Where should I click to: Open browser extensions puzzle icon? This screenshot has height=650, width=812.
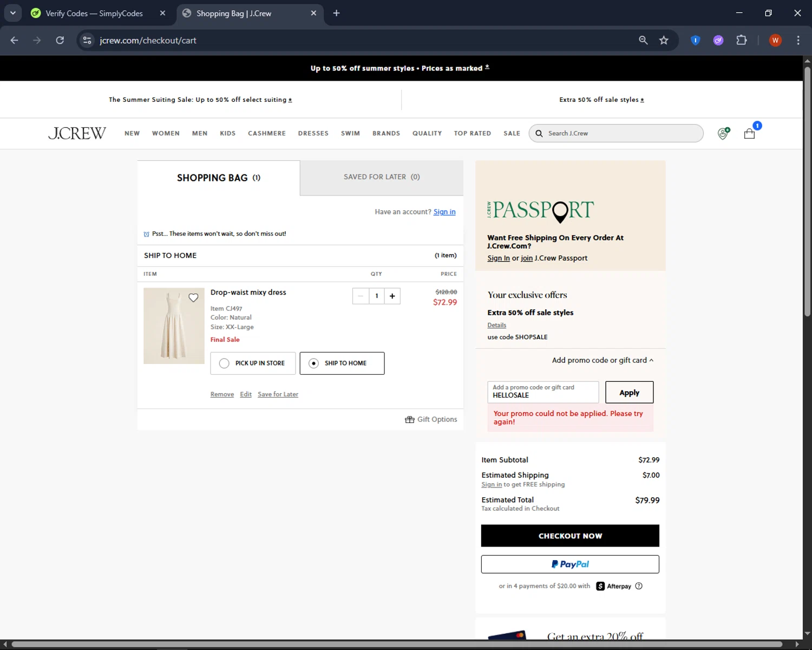[x=742, y=40]
